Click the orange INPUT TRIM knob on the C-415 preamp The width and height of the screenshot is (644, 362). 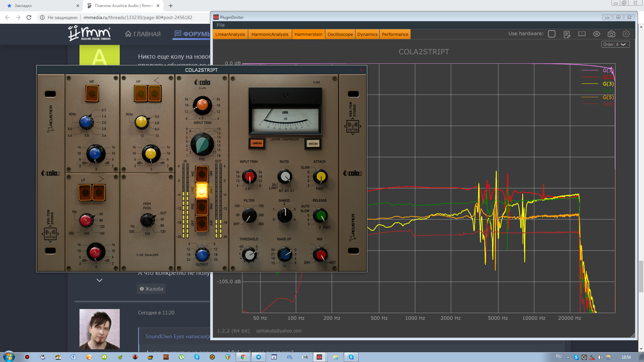[x=202, y=105]
